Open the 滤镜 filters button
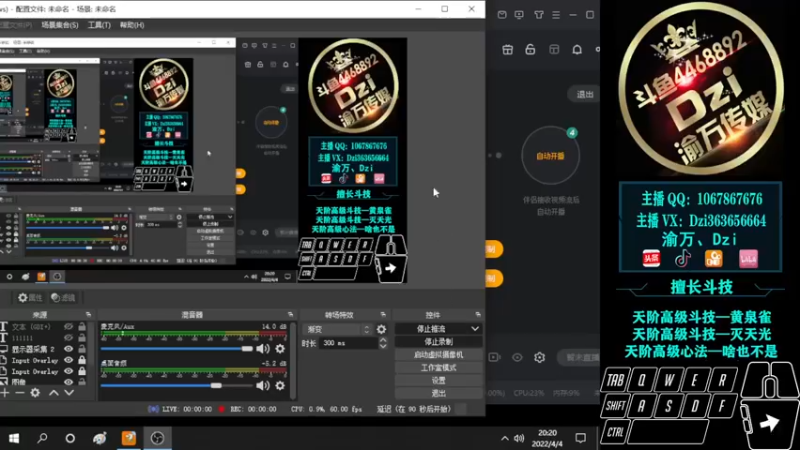Screen dimensions: 800x450 tap(63, 297)
